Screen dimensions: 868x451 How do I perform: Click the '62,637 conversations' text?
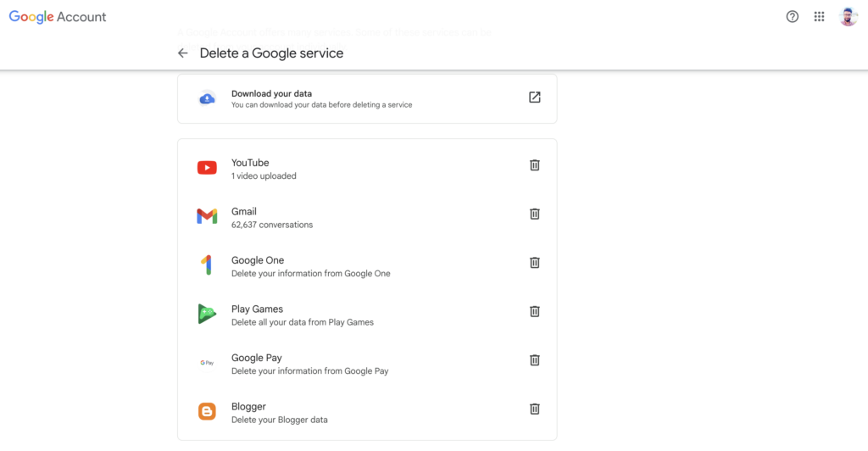point(272,225)
